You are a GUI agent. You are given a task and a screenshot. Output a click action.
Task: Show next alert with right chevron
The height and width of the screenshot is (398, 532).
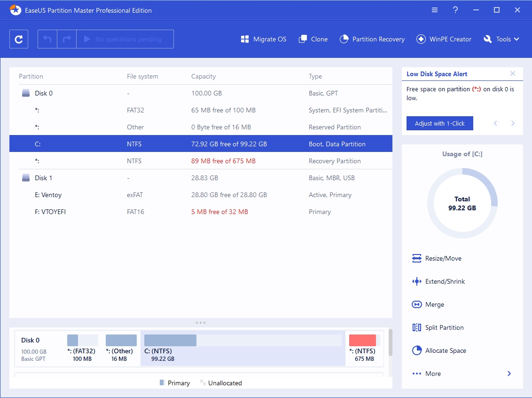(513, 123)
